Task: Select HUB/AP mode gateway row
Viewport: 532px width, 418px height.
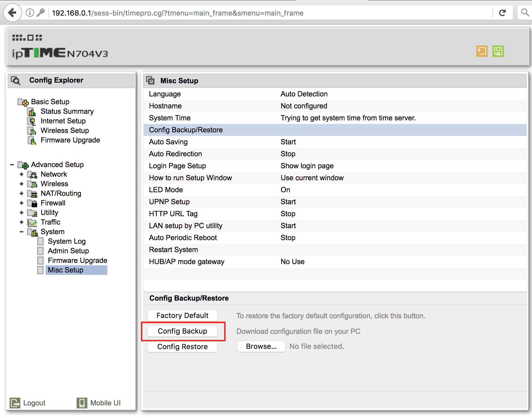Action: click(335, 262)
